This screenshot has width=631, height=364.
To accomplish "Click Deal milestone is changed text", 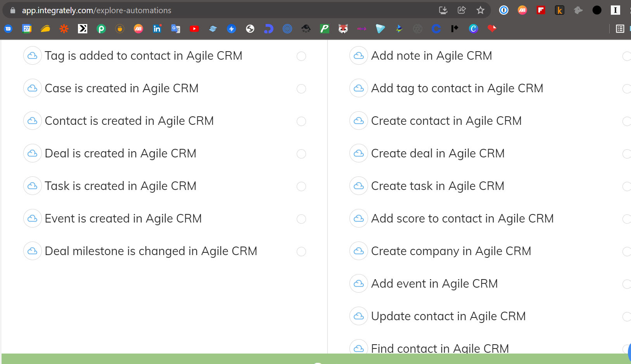I will click(151, 251).
